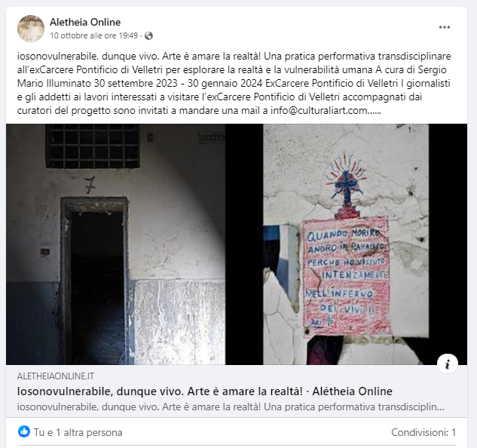The height and width of the screenshot is (448, 477).
Task: Click the barred window in the left photo
Action: [93, 146]
